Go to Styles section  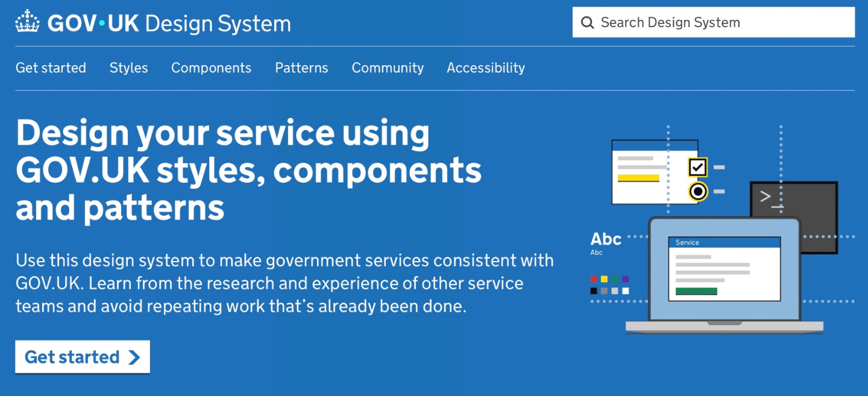click(x=128, y=68)
